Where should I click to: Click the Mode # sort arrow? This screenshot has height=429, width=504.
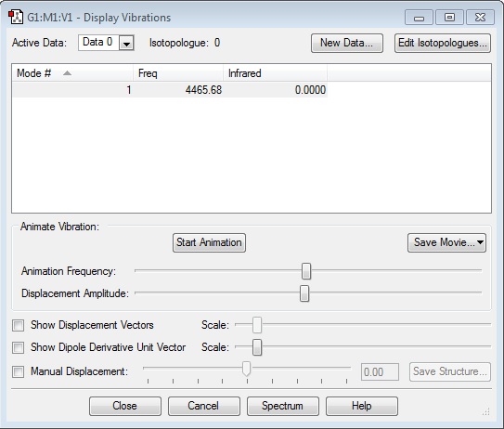coord(67,73)
